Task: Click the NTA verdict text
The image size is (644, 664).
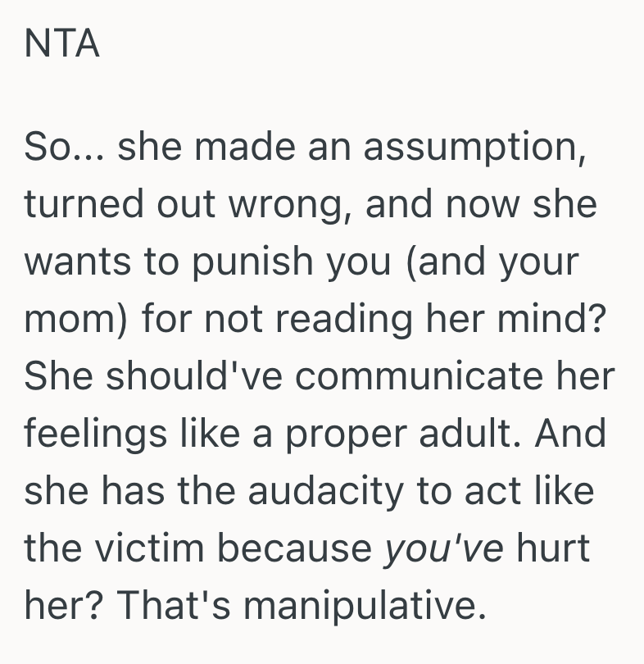Action: pos(62,44)
